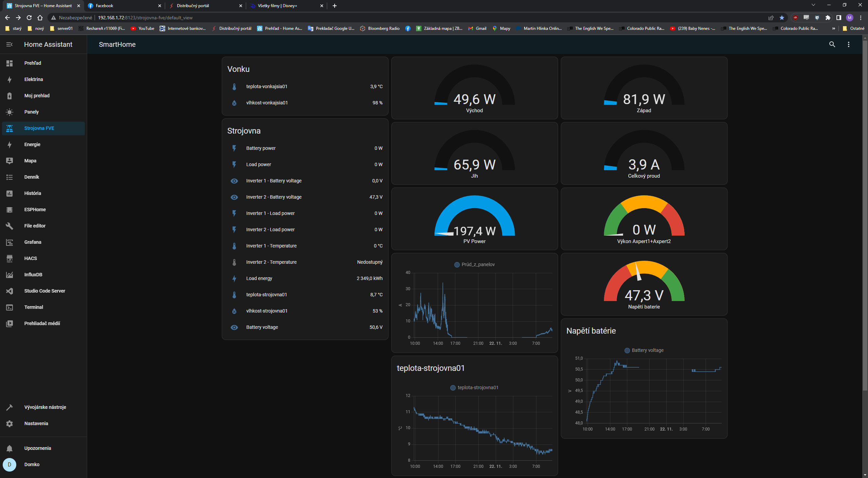Go to Moj prehlad dashboard

click(x=43, y=96)
